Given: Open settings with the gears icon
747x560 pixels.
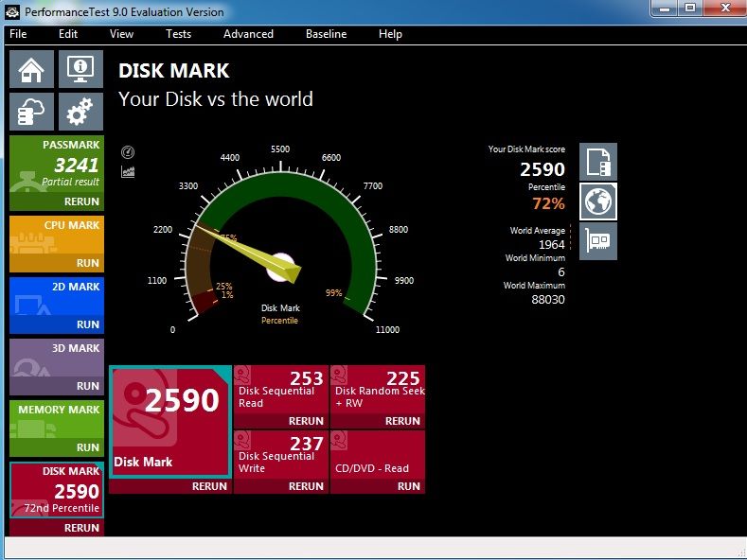Looking at the screenshot, I should point(80,112).
